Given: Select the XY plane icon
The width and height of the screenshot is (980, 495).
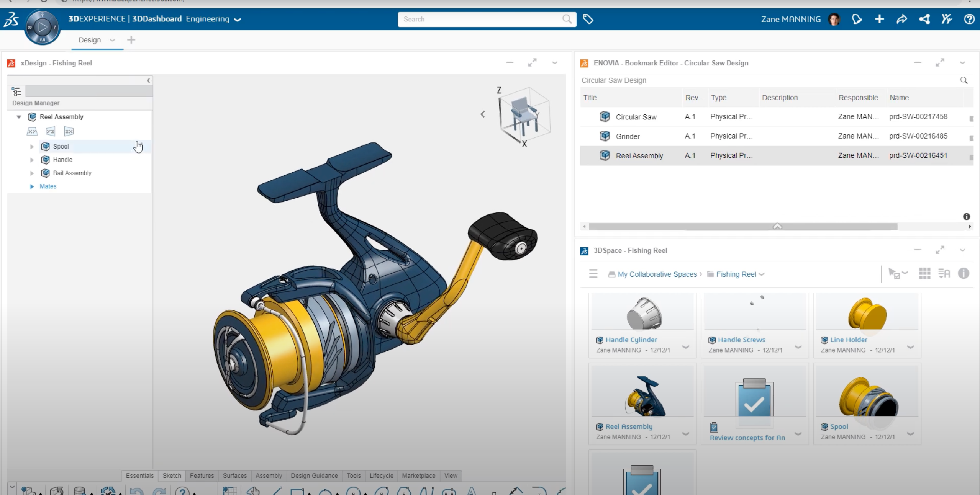Looking at the screenshot, I should [32, 131].
